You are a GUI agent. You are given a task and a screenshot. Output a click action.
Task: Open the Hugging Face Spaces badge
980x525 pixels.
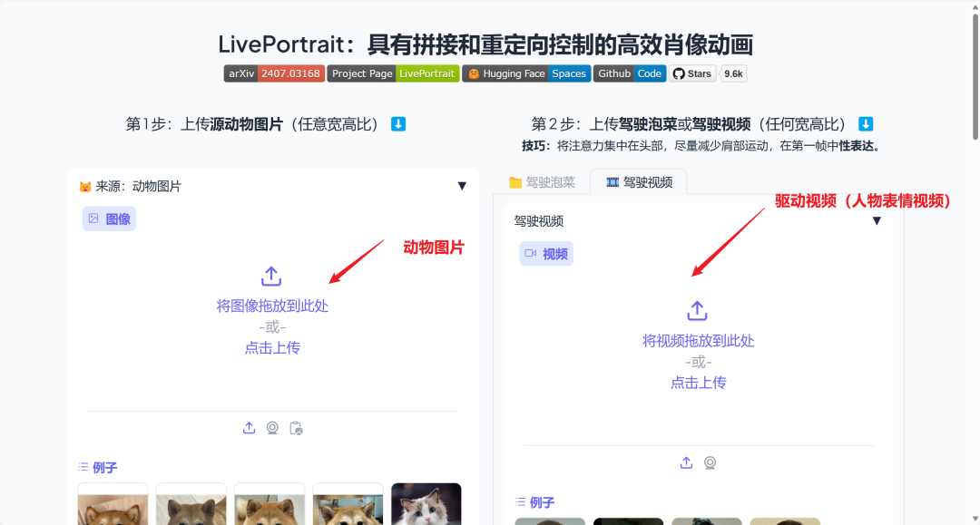526,73
